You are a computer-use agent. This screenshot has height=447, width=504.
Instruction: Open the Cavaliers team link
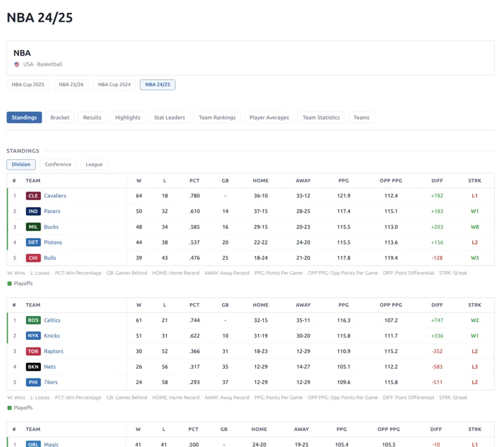click(x=55, y=195)
